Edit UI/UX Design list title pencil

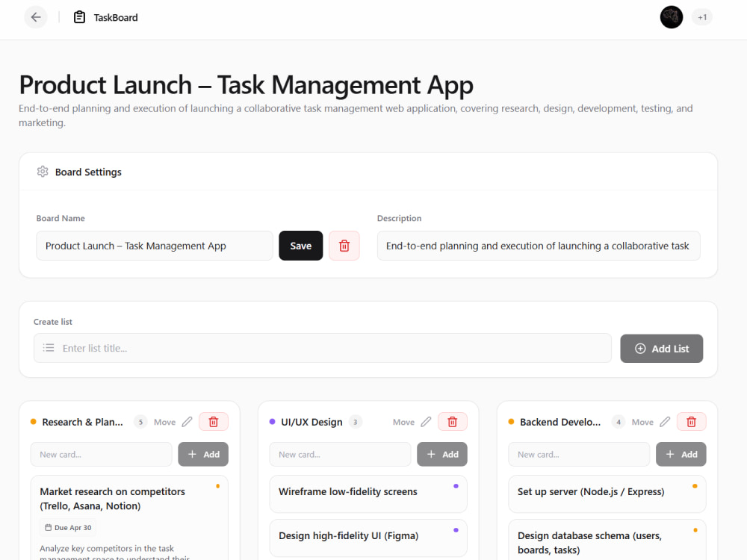point(427,422)
